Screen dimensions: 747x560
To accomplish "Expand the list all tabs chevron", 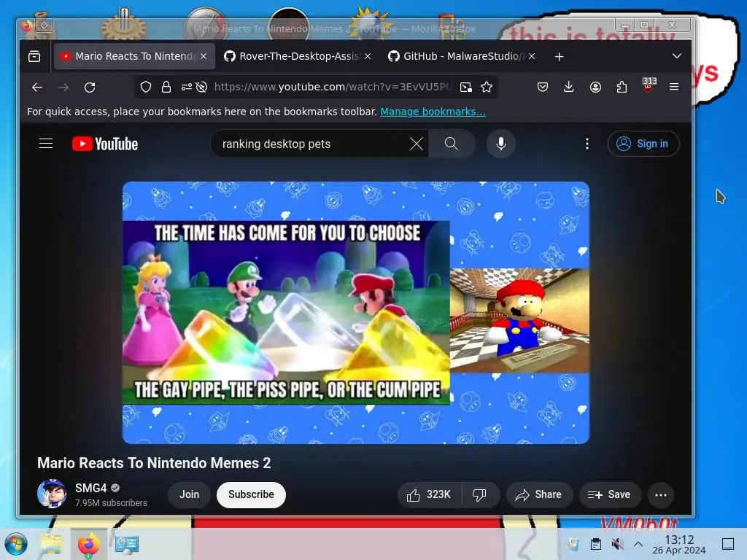I will [x=676, y=56].
